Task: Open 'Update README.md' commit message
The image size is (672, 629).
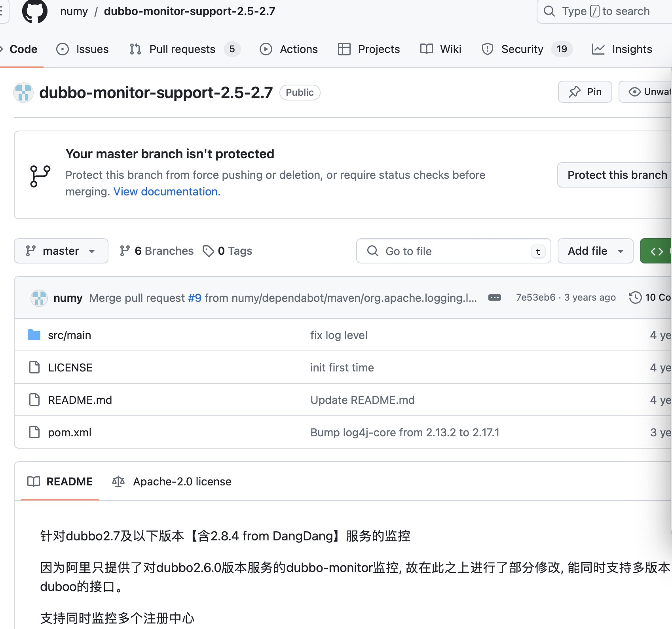Action: pos(363,400)
